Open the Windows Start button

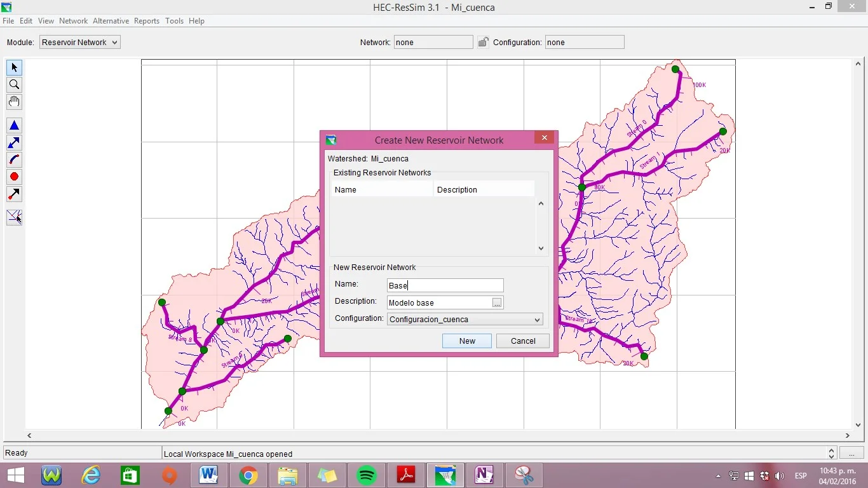click(16, 475)
